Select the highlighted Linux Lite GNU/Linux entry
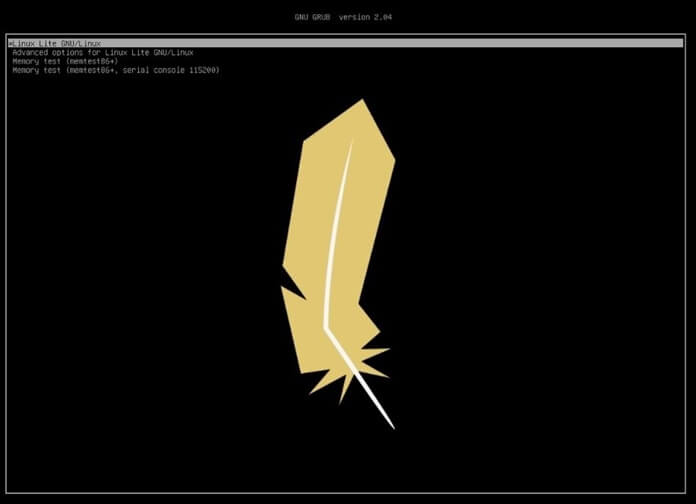This screenshot has width=696, height=504. tap(346, 43)
